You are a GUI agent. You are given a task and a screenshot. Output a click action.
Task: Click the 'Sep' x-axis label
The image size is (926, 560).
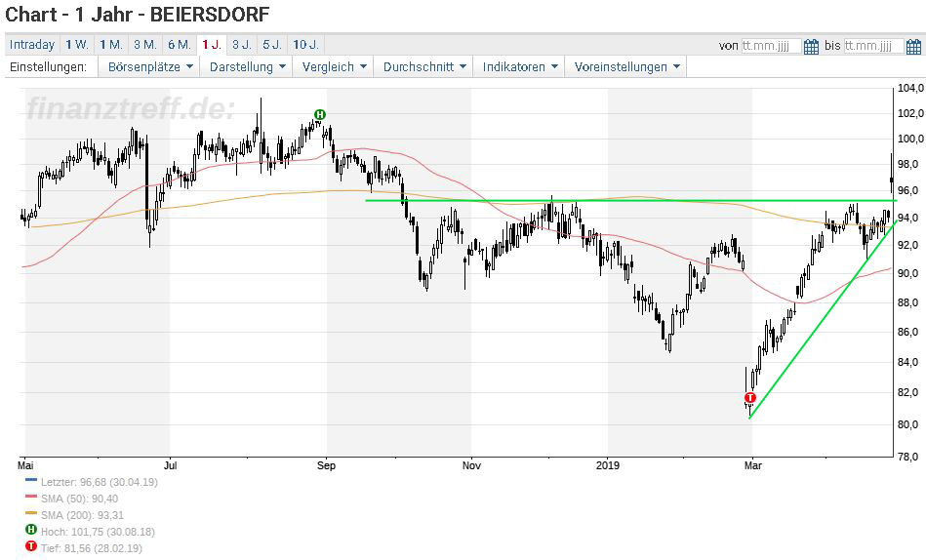(x=326, y=465)
